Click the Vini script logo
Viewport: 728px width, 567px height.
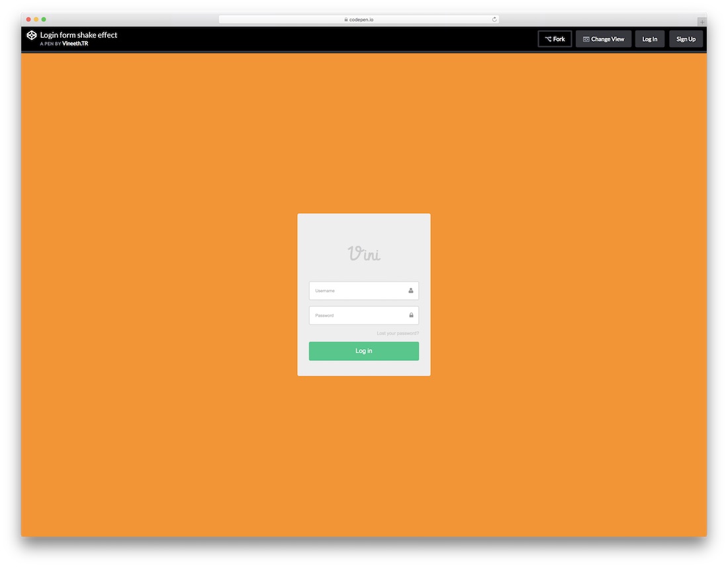click(x=363, y=252)
